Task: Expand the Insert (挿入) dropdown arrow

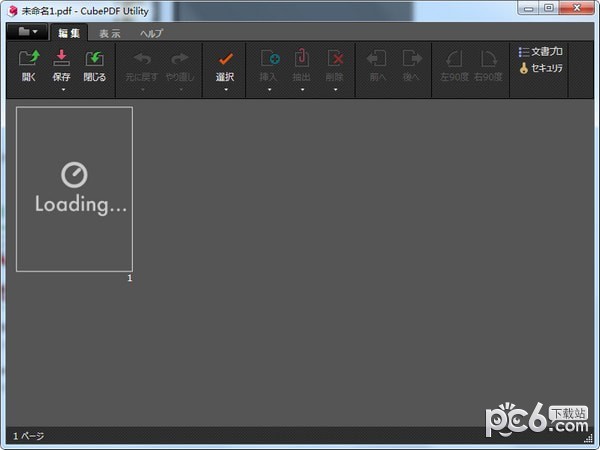Action: (x=269, y=90)
